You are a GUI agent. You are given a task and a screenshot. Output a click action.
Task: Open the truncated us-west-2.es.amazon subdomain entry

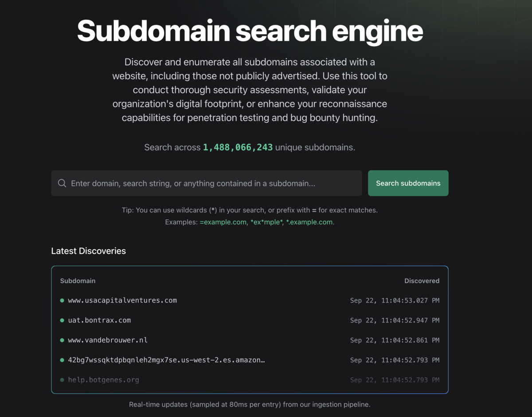tap(166, 360)
